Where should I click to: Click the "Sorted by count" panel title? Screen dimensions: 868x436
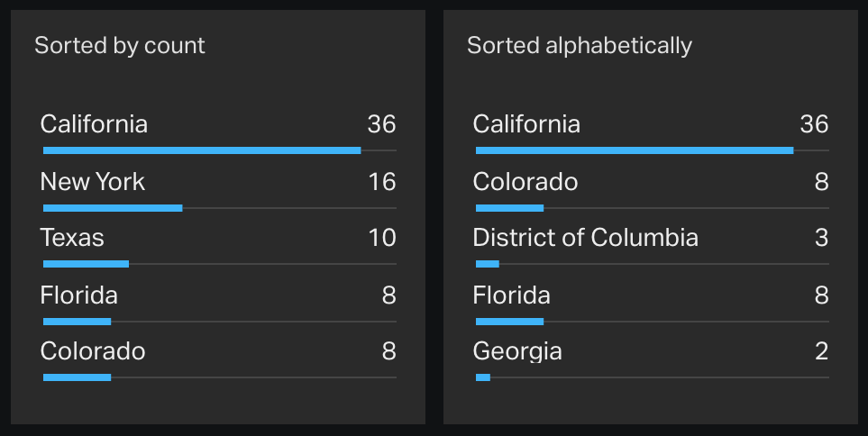pyautogui.click(x=120, y=45)
